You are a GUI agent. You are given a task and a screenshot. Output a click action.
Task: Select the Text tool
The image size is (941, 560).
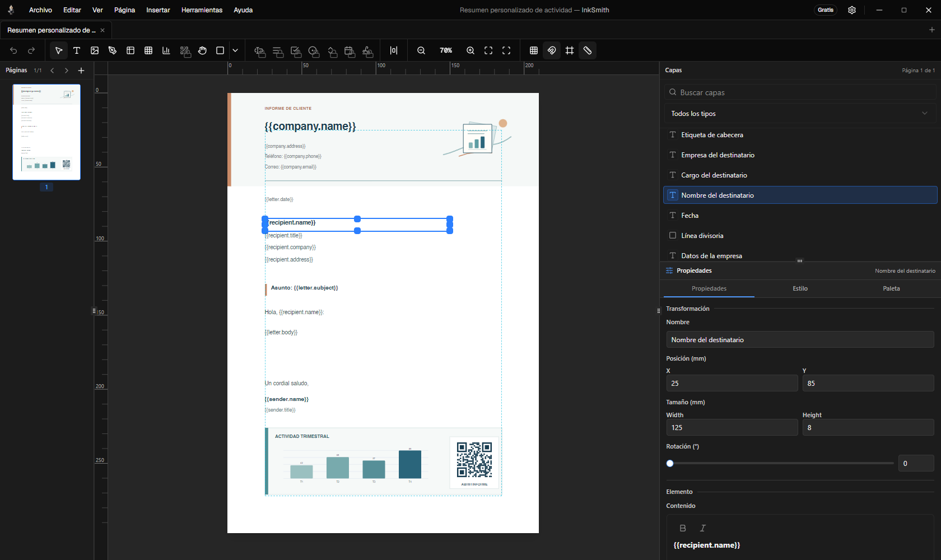coord(77,50)
